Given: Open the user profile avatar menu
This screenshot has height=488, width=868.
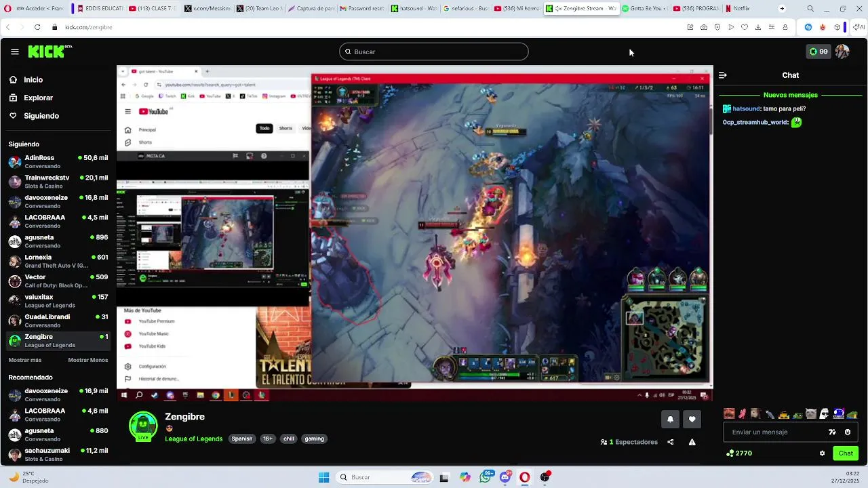Looking at the screenshot, I should coord(842,52).
